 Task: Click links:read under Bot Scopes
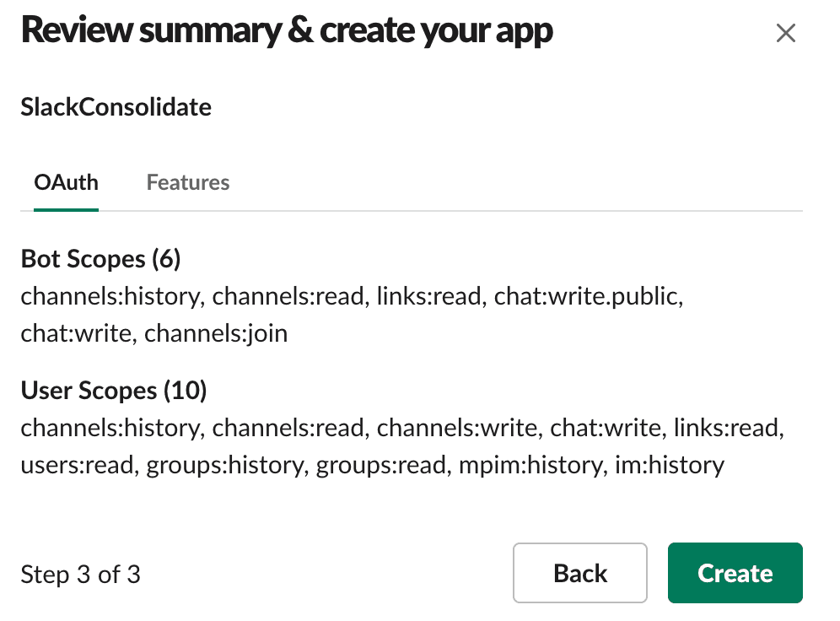(x=429, y=296)
